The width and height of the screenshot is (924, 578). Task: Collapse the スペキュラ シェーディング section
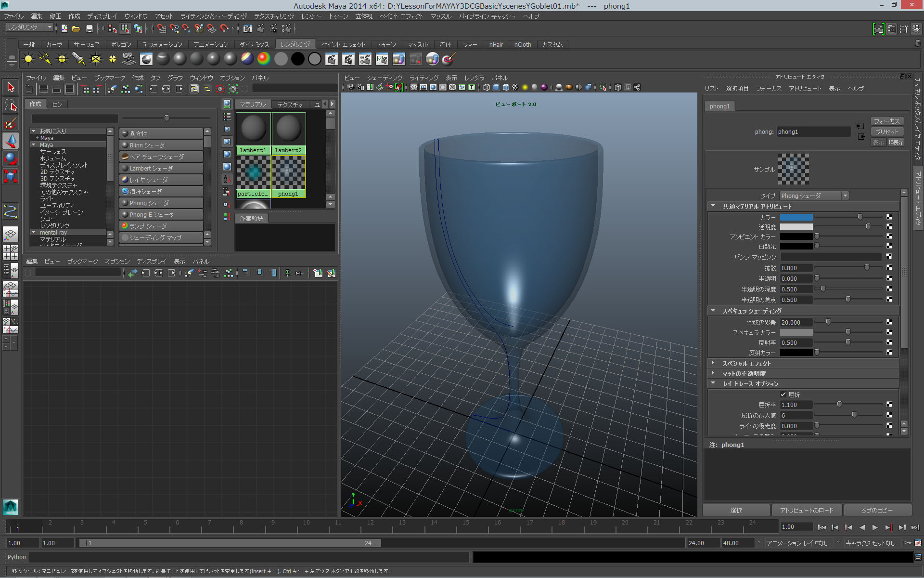click(x=713, y=311)
